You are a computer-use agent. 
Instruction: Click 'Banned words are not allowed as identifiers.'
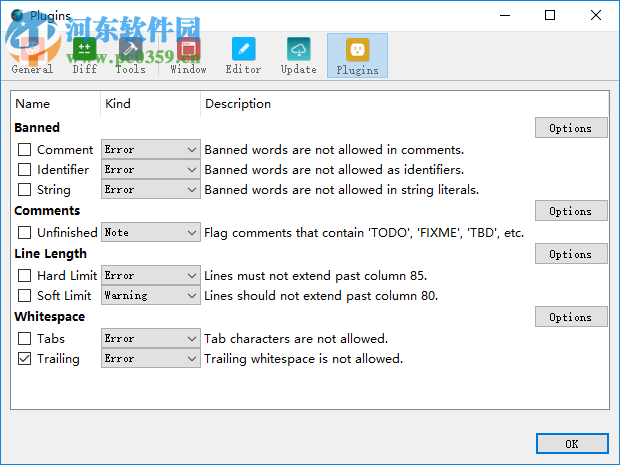point(334,170)
